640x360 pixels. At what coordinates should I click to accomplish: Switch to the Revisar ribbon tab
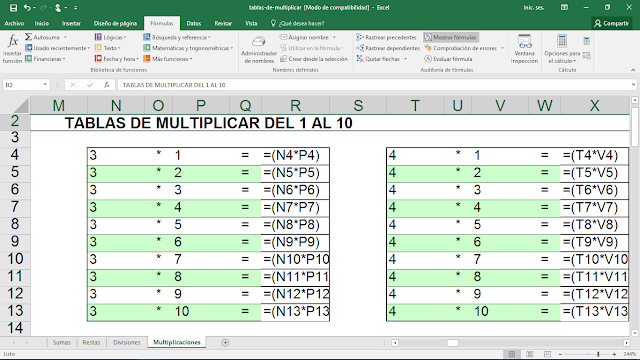(x=223, y=24)
